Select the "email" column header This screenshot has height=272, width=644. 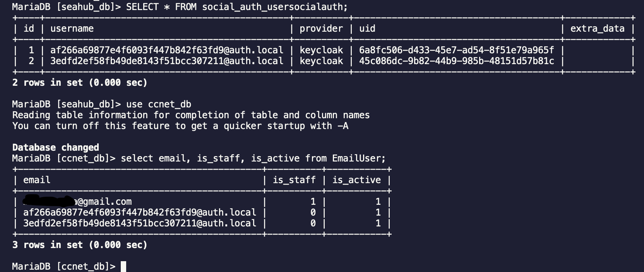pyautogui.click(x=37, y=180)
